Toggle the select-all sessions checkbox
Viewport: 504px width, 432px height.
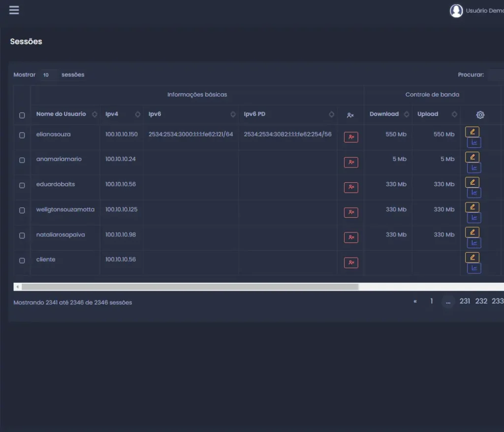pos(22,115)
